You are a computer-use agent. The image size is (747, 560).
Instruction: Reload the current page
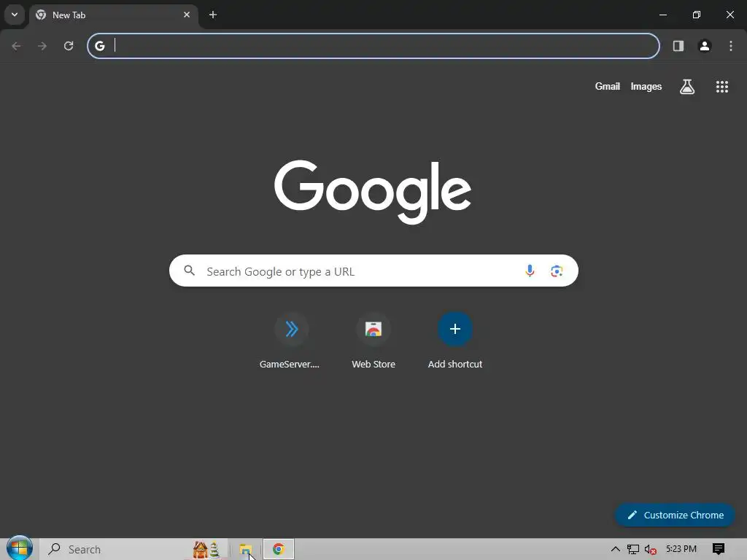(69, 46)
